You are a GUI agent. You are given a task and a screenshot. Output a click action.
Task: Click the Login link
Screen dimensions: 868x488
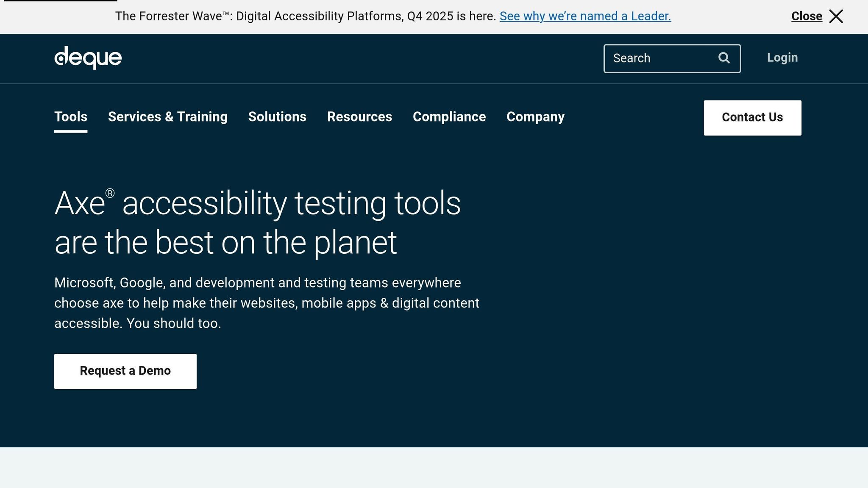[782, 58]
